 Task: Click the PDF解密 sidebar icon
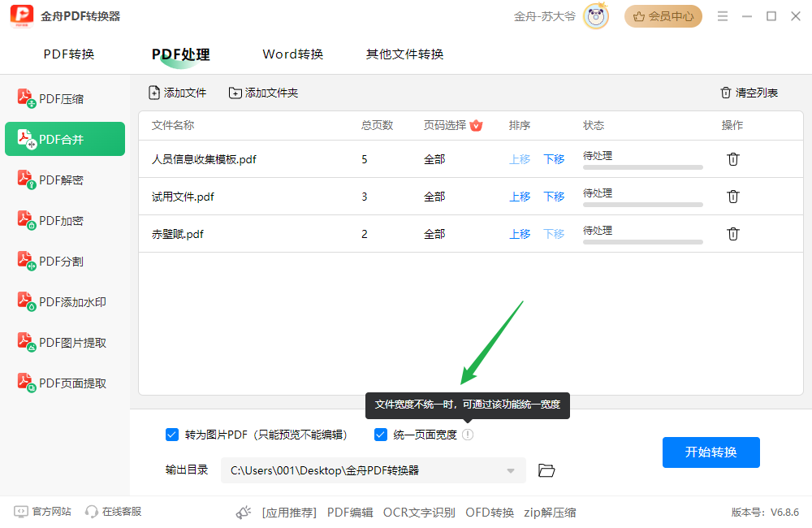27,180
